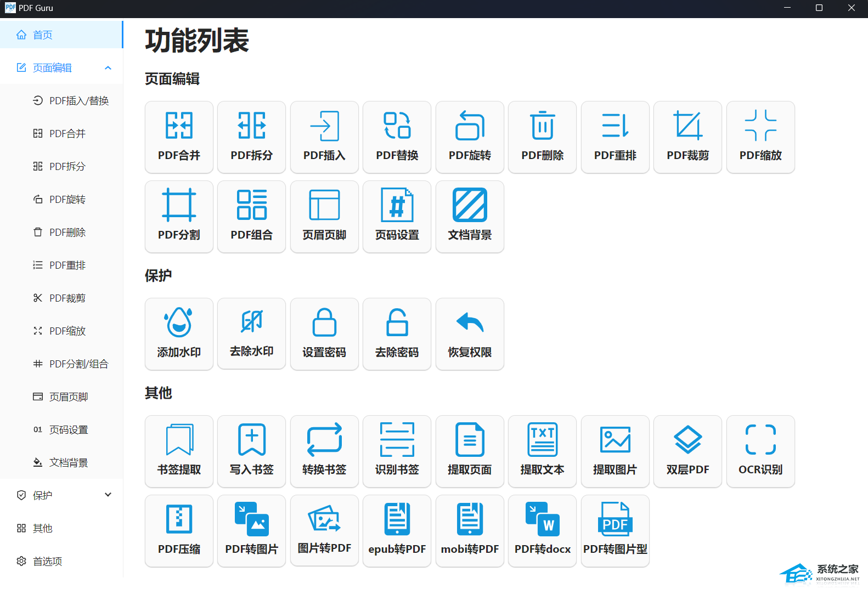
Task: Open 首选项 preferences in the sidebar
Action: pos(47,561)
